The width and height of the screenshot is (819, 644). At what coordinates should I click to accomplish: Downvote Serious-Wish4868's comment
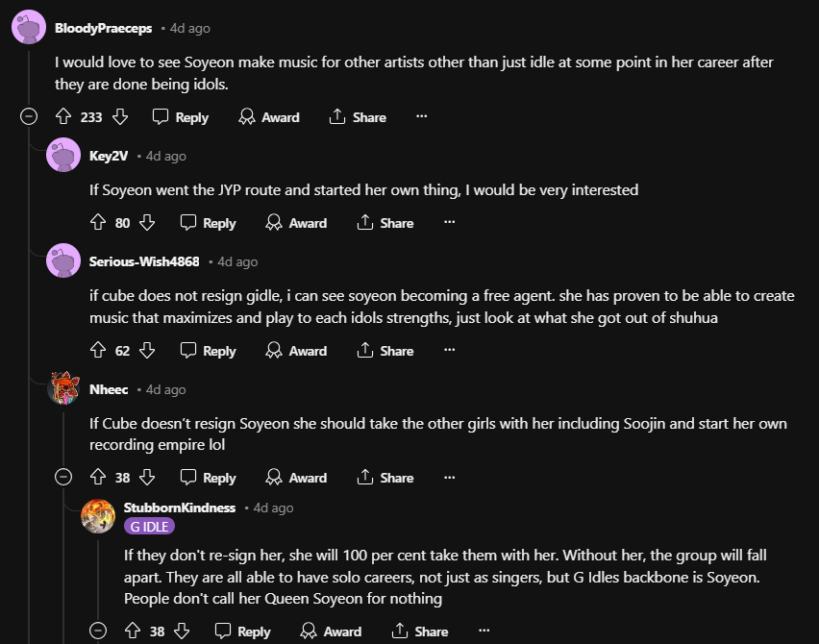[x=147, y=351]
